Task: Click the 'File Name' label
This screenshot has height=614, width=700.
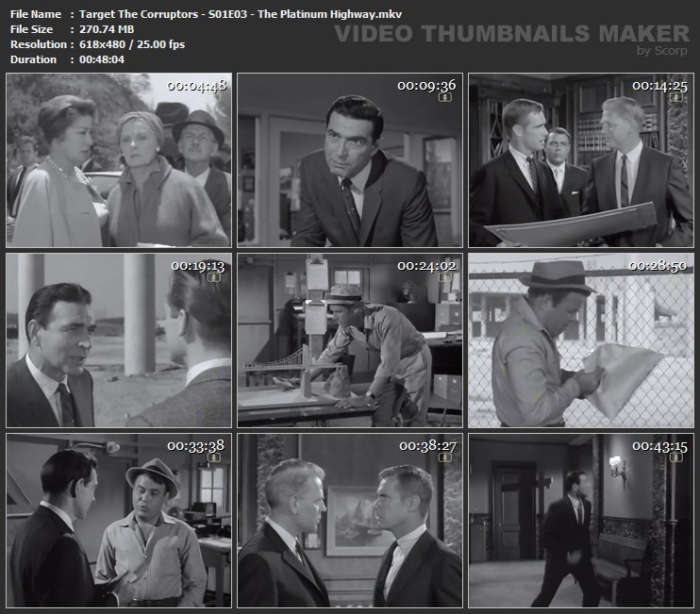Action: coord(36,14)
